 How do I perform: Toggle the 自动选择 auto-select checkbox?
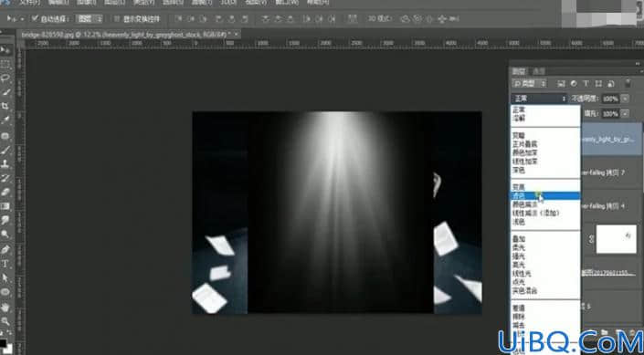coord(35,19)
